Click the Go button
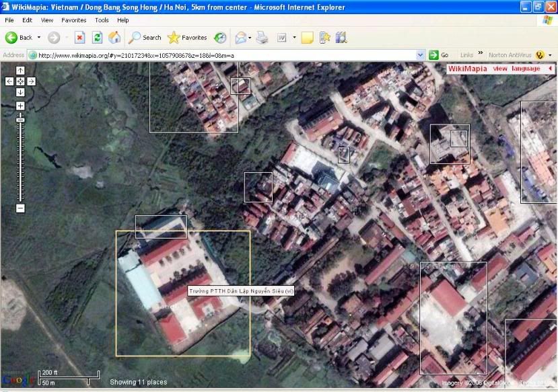The image size is (558, 392). click(x=439, y=55)
